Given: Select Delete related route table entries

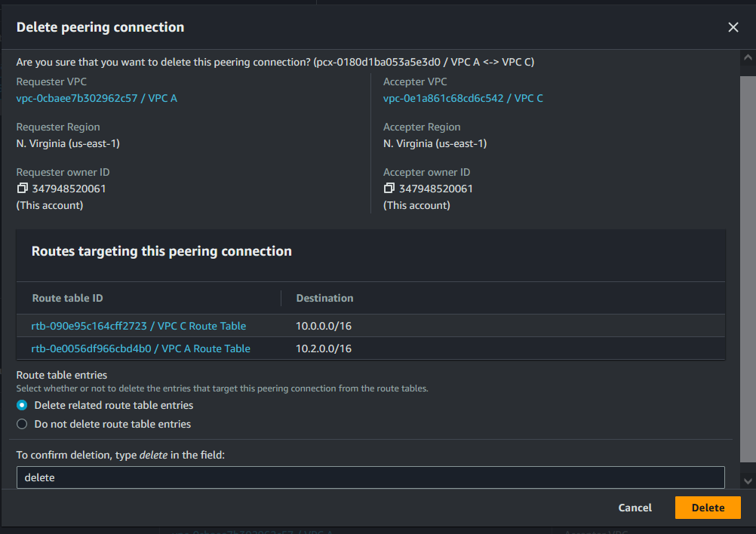Looking at the screenshot, I should [22, 405].
